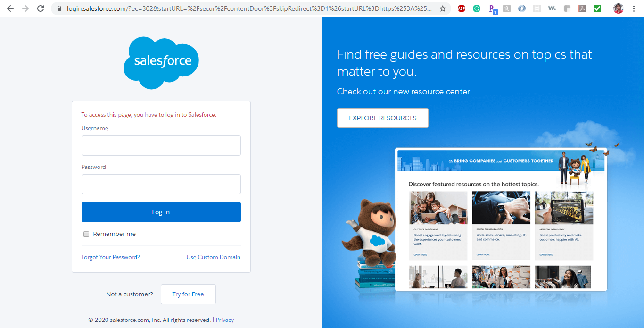The image size is (644, 328).
Task: Click the EXPLORE RESOURCES button
Action: point(383,118)
